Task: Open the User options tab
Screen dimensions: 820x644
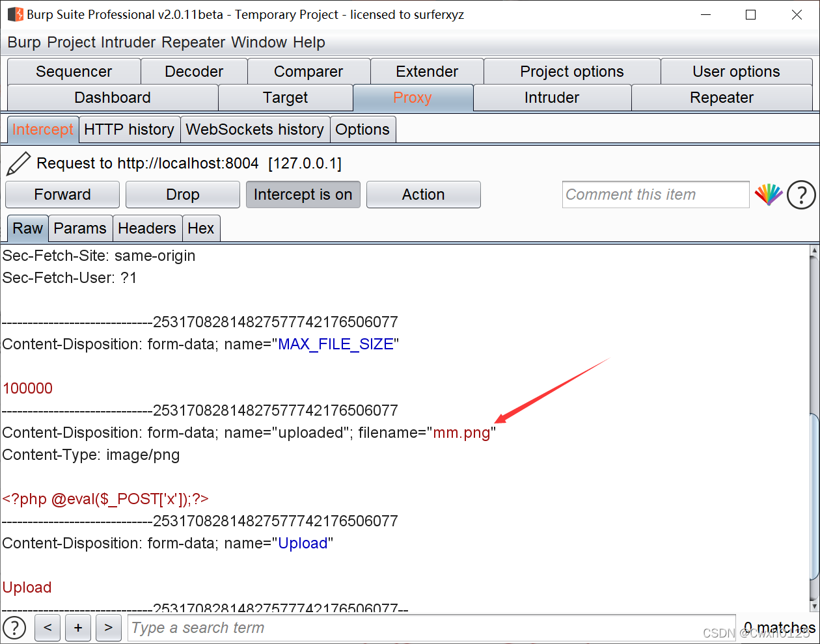Action: 736,72
